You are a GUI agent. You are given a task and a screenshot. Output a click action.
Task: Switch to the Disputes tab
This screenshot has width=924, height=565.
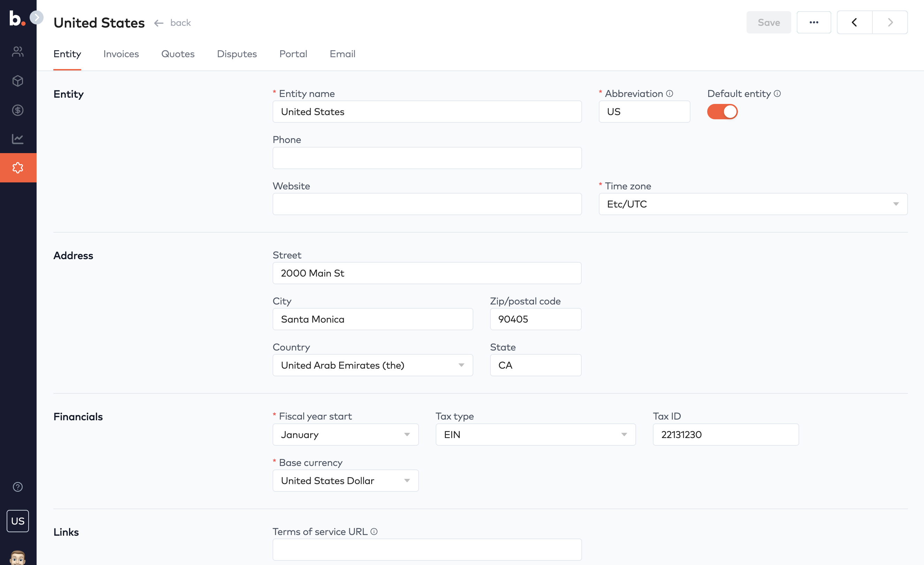point(237,54)
